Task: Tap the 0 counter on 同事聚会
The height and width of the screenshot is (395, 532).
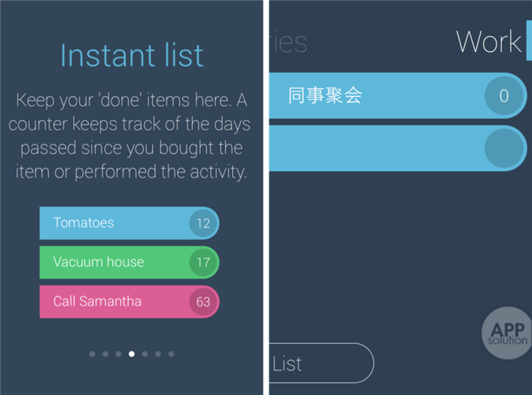Action: 505,95
